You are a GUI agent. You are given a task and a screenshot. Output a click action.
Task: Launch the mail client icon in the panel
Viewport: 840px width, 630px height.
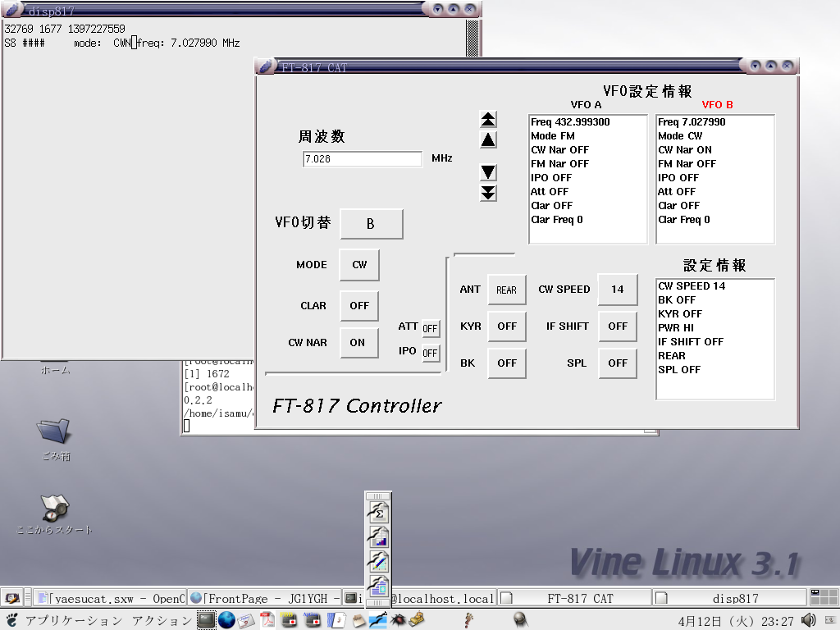(x=246, y=620)
